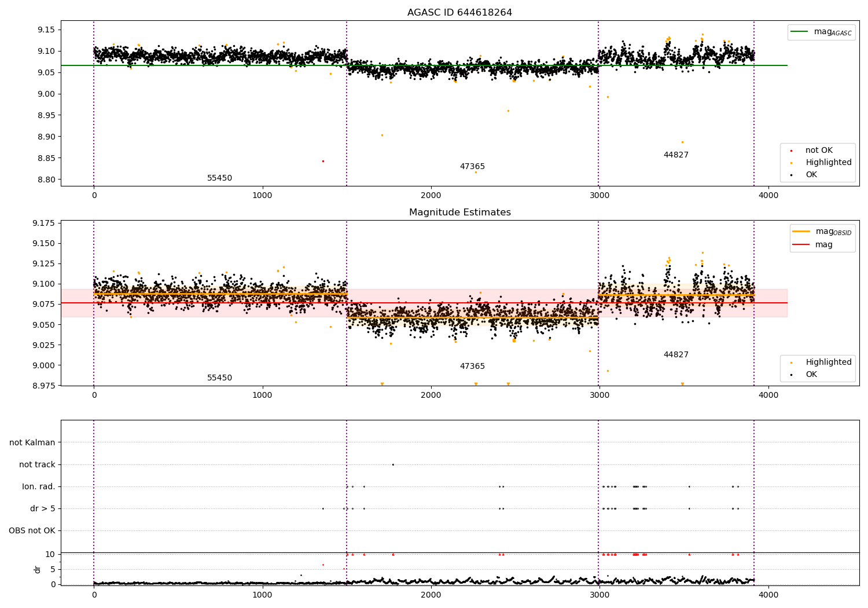The height and width of the screenshot is (608, 868).
Task: Click the 'dr' axis label
Action: click(x=38, y=569)
